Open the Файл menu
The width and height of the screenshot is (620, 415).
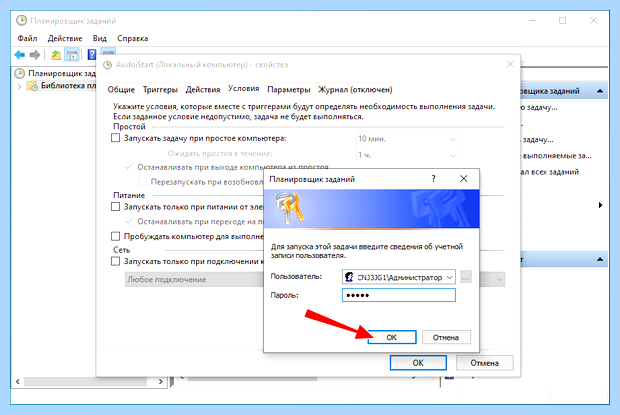pyautogui.click(x=27, y=38)
